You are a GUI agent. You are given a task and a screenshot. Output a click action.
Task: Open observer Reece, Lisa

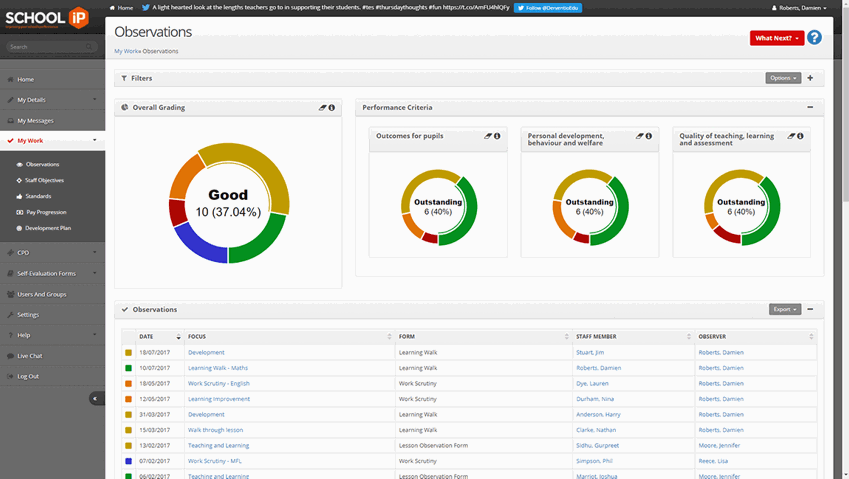pyautogui.click(x=713, y=461)
